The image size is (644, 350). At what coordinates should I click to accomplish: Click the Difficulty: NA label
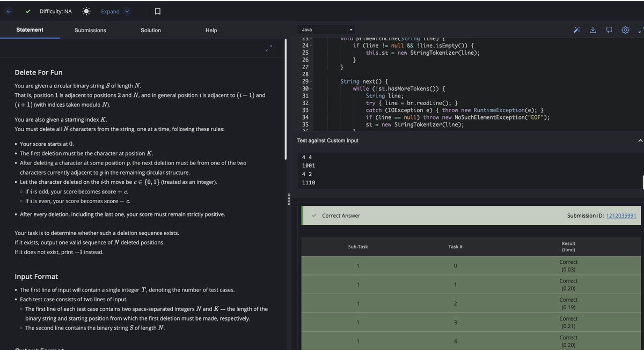pos(56,11)
